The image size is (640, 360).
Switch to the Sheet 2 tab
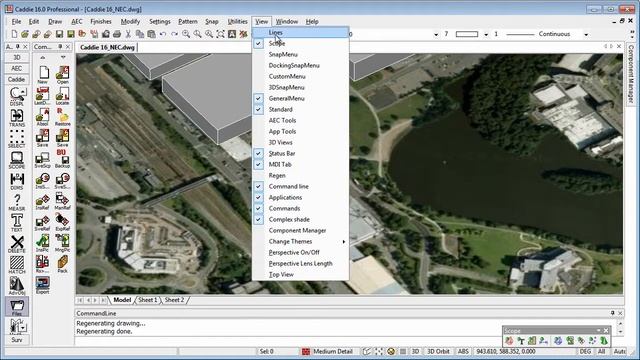pos(174,300)
